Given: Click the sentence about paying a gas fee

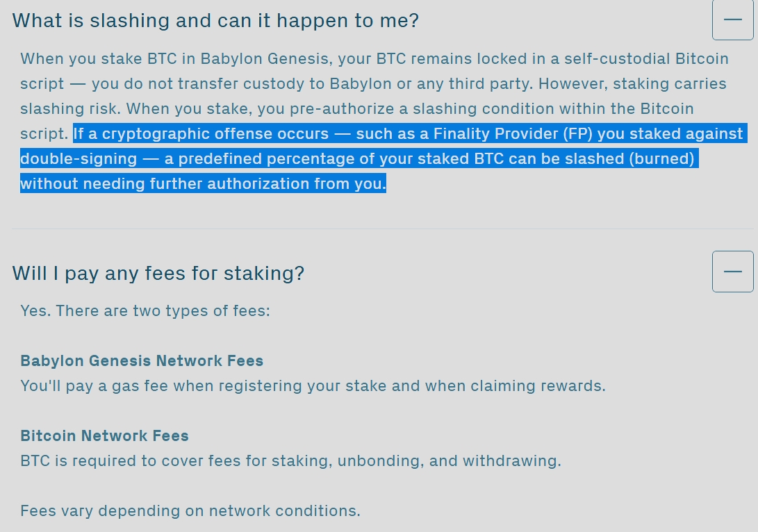Looking at the screenshot, I should point(313,385).
